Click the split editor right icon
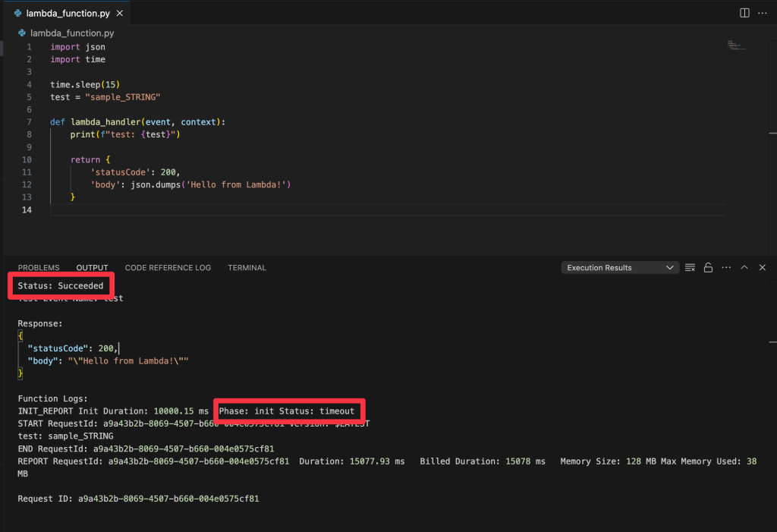Image resolution: width=777 pixels, height=532 pixels. tap(744, 13)
